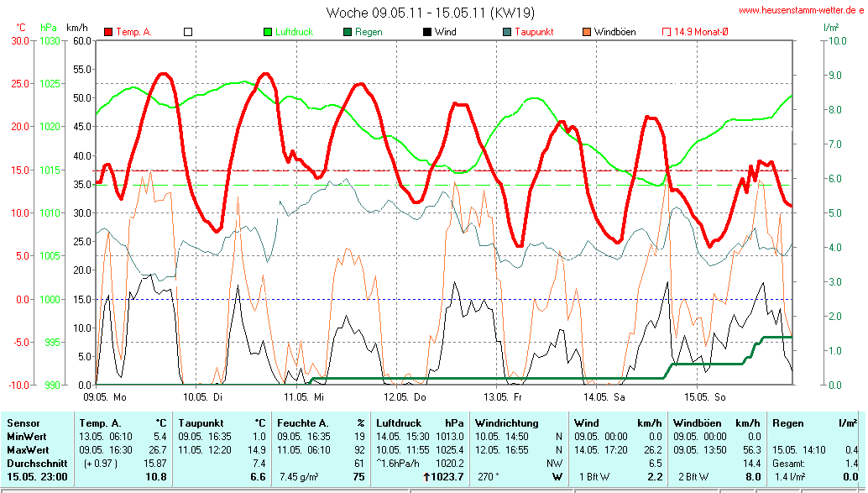The width and height of the screenshot is (868, 493).
Task: Click the red Temp. A. legend square
Action: point(108,32)
